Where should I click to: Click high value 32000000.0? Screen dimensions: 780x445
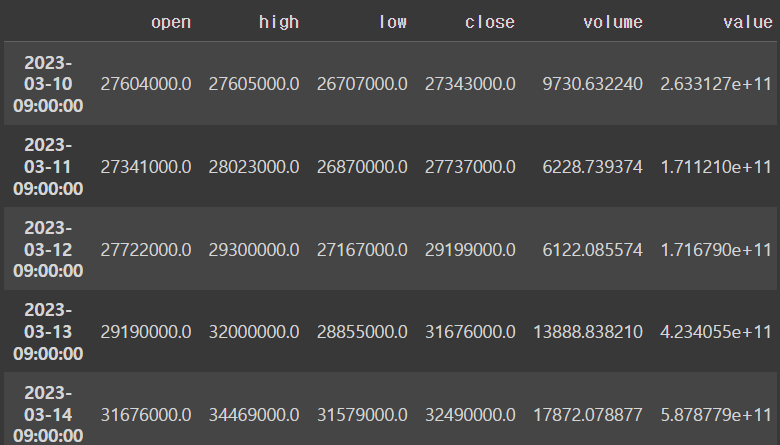pyautogui.click(x=254, y=332)
